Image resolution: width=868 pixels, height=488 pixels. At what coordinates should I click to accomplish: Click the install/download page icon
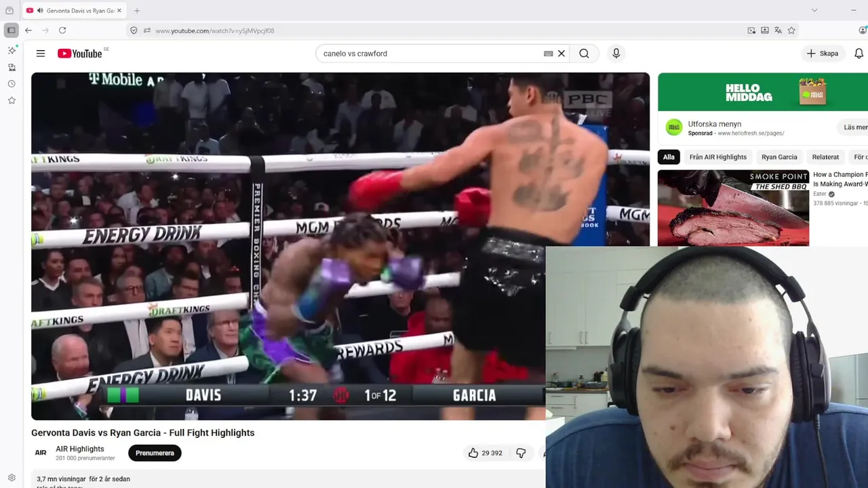(x=765, y=30)
